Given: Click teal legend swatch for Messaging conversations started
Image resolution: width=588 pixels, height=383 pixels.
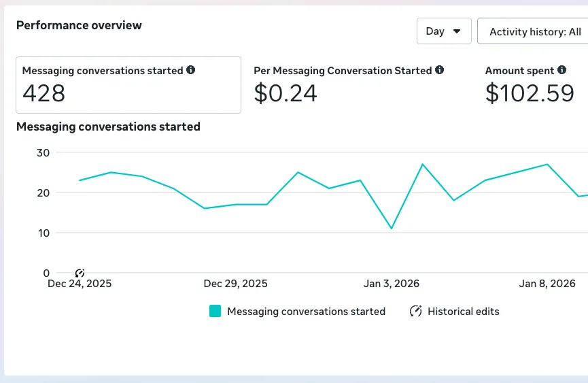Looking at the screenshot, I should coord(215,312).
